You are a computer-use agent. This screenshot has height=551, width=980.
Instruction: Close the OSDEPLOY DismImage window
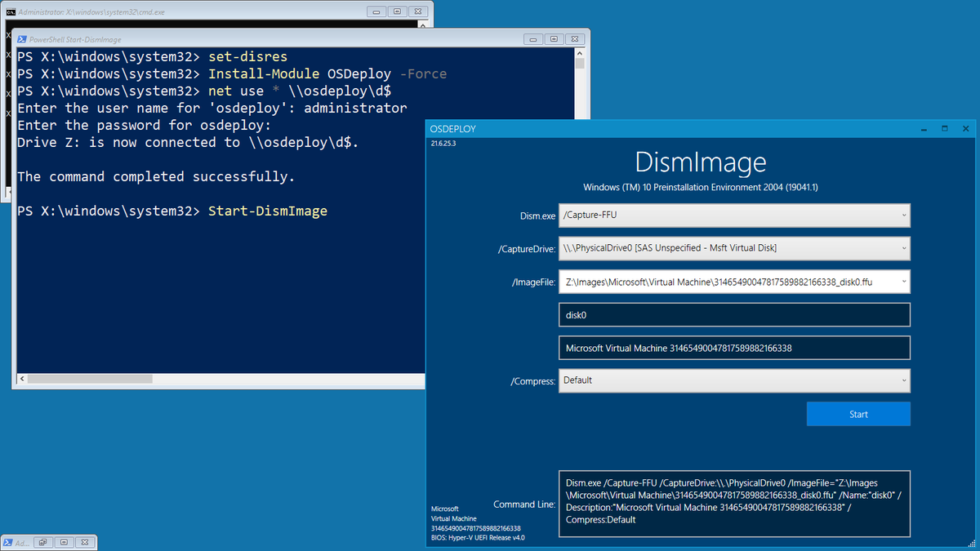click(x=965, y=129)
